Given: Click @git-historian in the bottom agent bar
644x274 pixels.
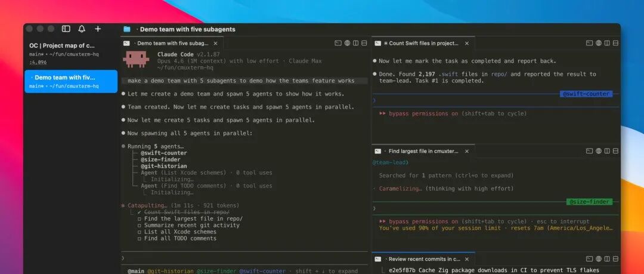Looking at the screenshot, I should click(x=171, y=271).
